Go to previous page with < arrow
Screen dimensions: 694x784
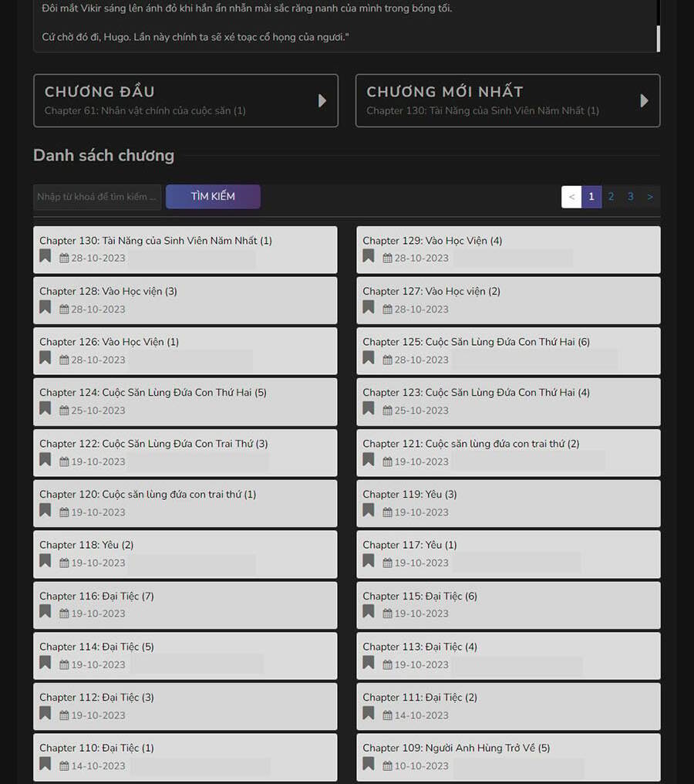[571, 197]
